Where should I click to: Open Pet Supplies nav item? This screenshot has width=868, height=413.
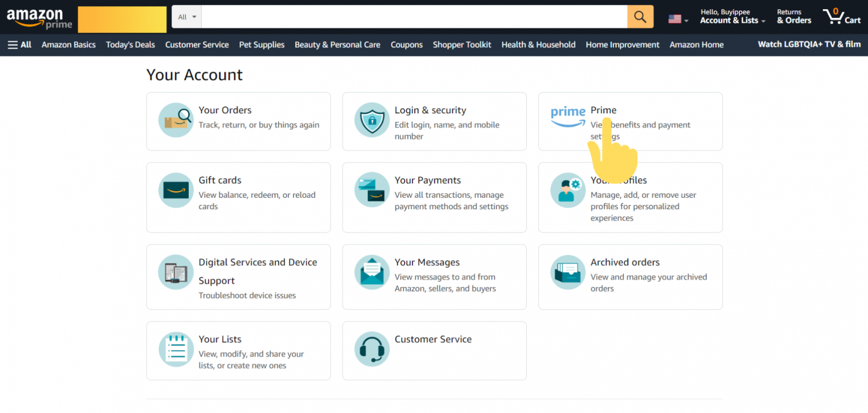coord(261,44)
